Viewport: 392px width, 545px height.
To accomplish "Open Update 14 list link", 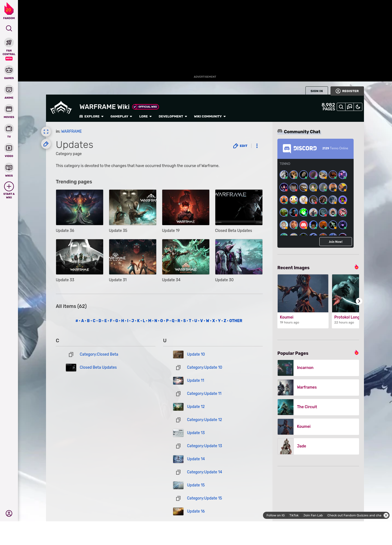I will coord(196,459).
